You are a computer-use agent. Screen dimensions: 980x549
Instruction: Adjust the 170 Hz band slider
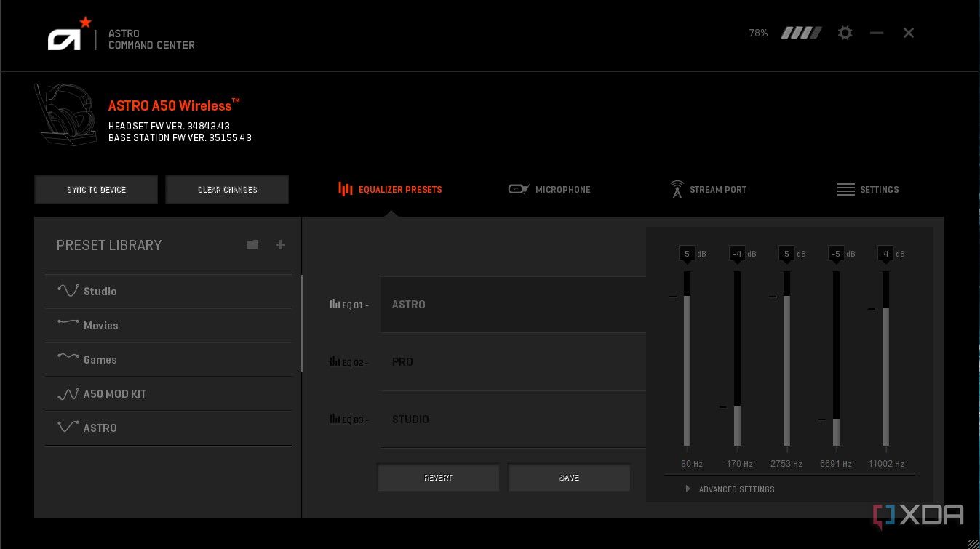pos(737,358)
